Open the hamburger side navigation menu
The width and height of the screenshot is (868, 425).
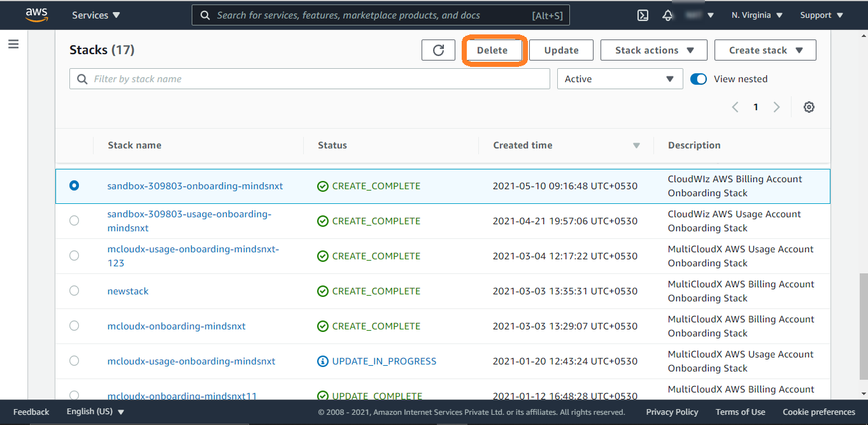(13, 45)
